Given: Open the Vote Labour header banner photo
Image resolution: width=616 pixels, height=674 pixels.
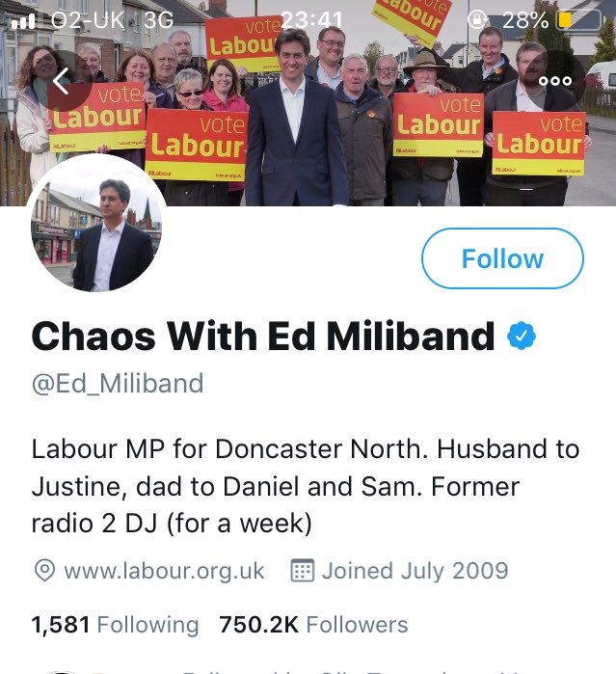Looking at the screenshot, I should coord(308,116).
